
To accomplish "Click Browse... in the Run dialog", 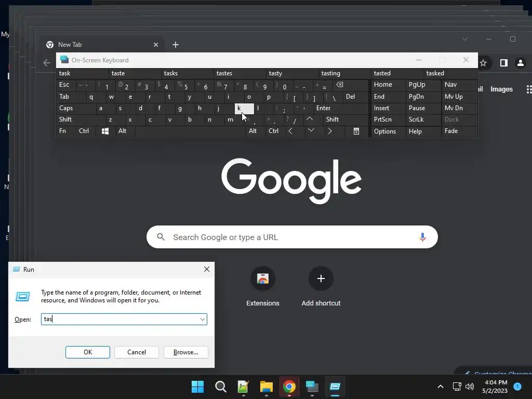I will 185,352.
